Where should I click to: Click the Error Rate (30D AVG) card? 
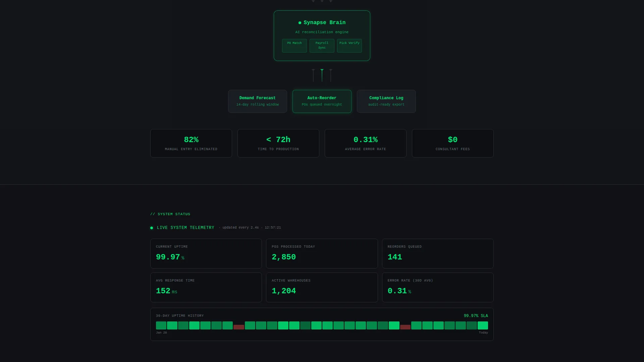coord(438,287)
